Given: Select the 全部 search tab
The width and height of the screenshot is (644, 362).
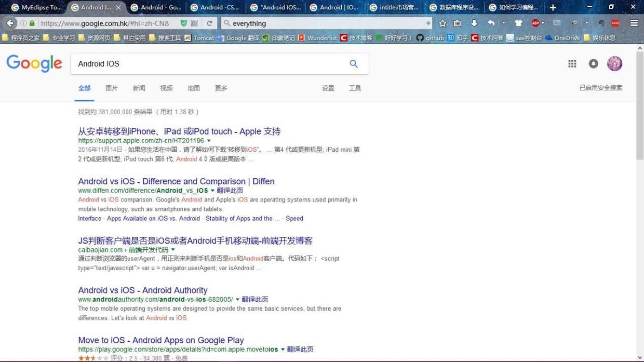Looking at the screenshot, I should (x=85, y=88).
